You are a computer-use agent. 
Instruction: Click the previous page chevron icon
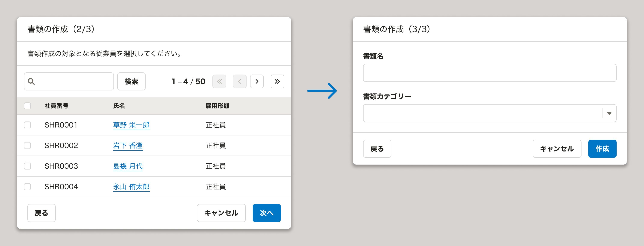pos(240,81)
